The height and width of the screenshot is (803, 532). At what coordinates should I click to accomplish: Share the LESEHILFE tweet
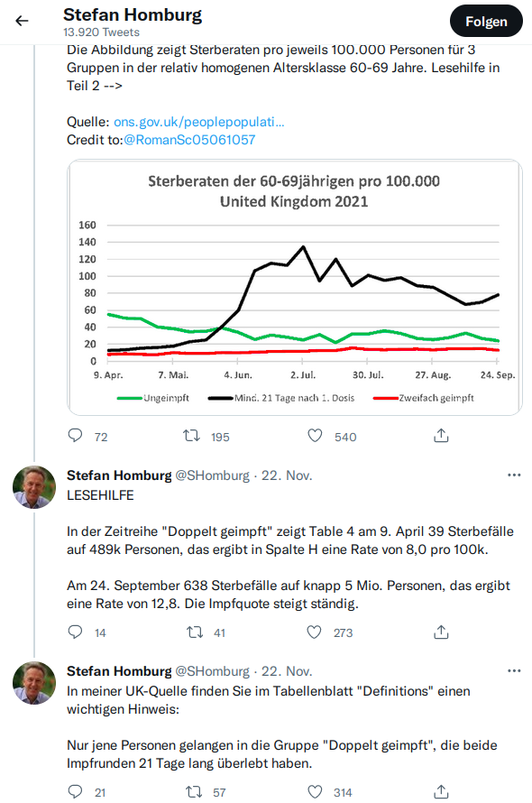[441, 632]
